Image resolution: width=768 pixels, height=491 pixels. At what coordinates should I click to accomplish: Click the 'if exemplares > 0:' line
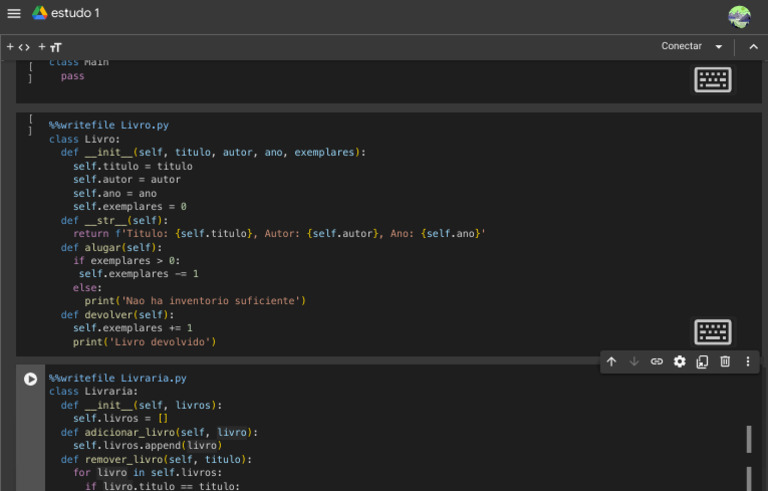tap(126, 260)
